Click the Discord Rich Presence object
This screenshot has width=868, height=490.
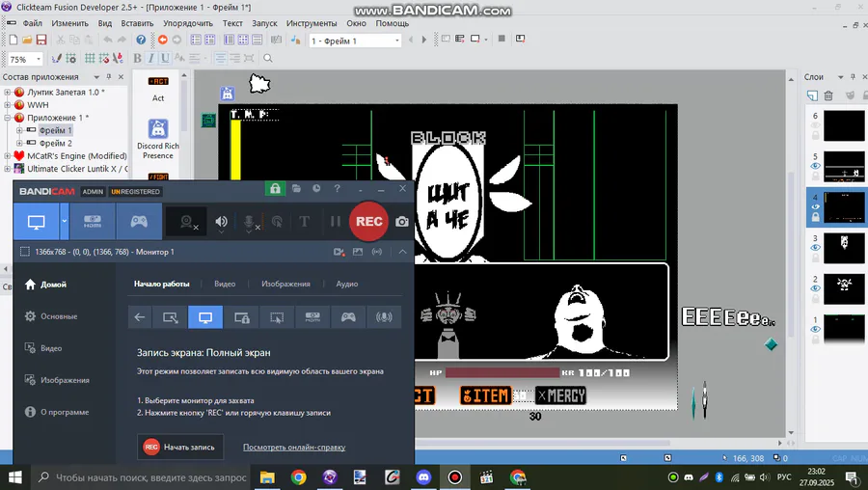(x=158, y=139)
